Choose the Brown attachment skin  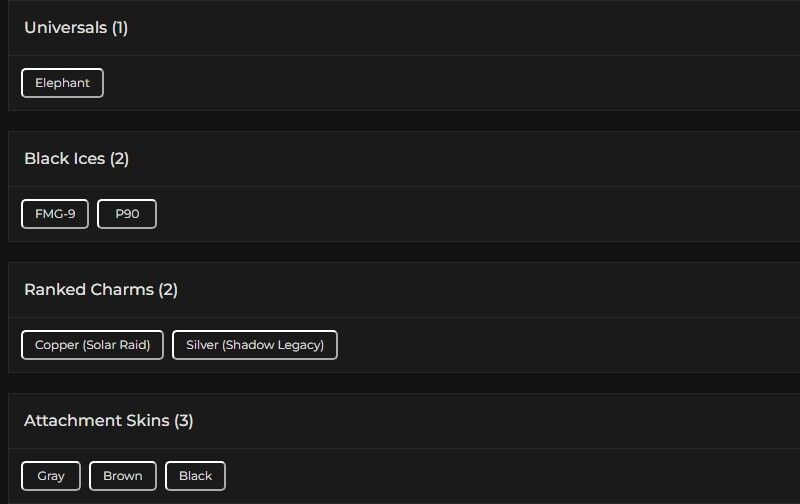(123, 476)
